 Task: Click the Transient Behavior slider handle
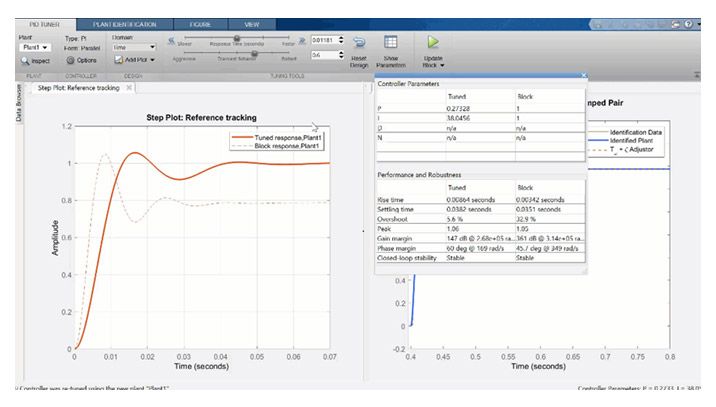254,54
